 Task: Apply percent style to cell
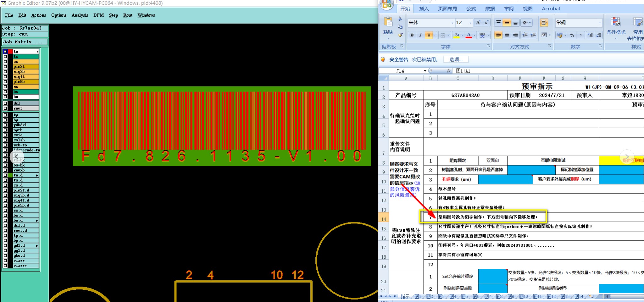572,35
